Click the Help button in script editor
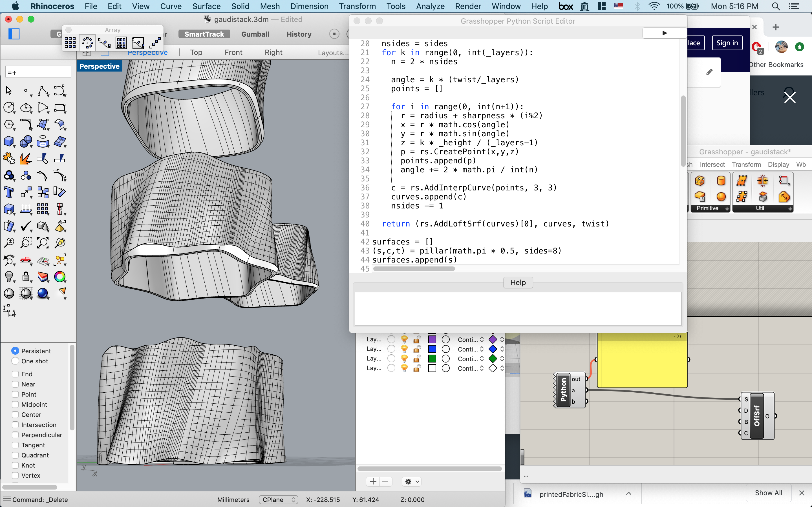The image size is (812, 507). click(517, 282)
